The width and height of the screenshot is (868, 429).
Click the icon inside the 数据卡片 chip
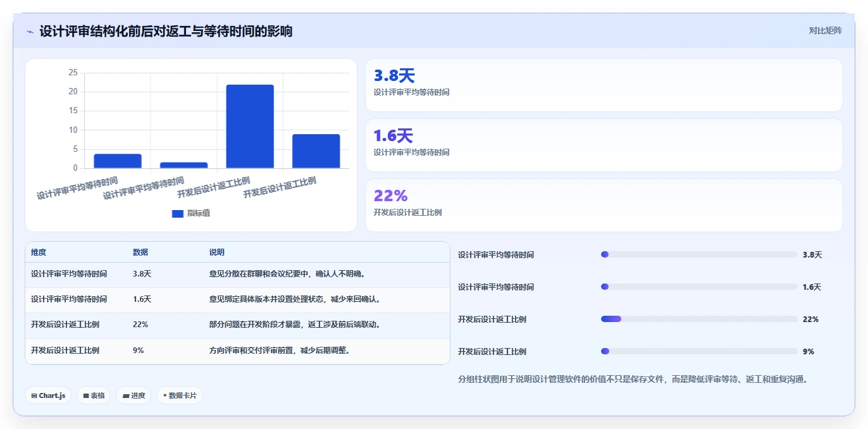(165, 395)
